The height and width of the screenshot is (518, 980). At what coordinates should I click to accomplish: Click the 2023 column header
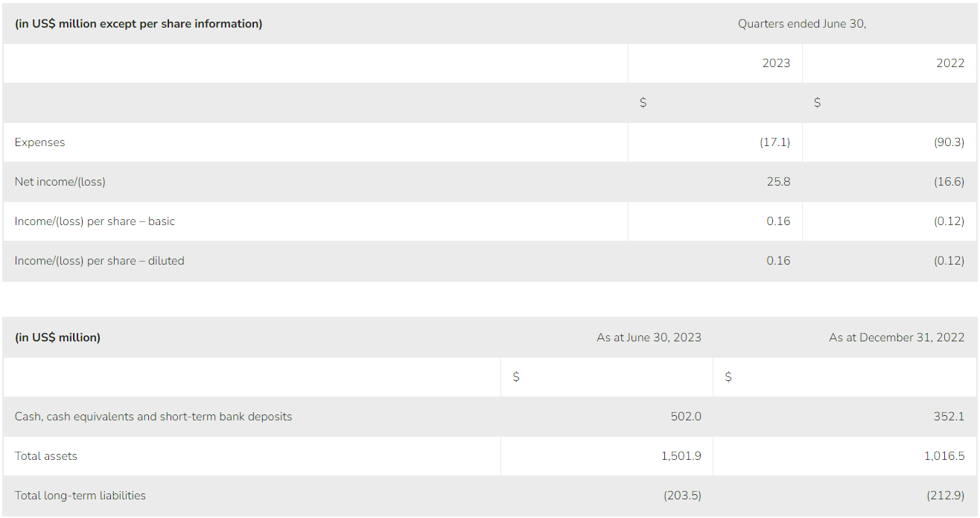[776, 63]
